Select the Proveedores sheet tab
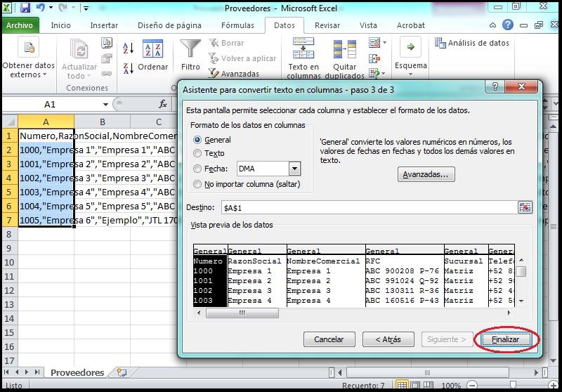 pyautogui.click(x=77, y=372)
